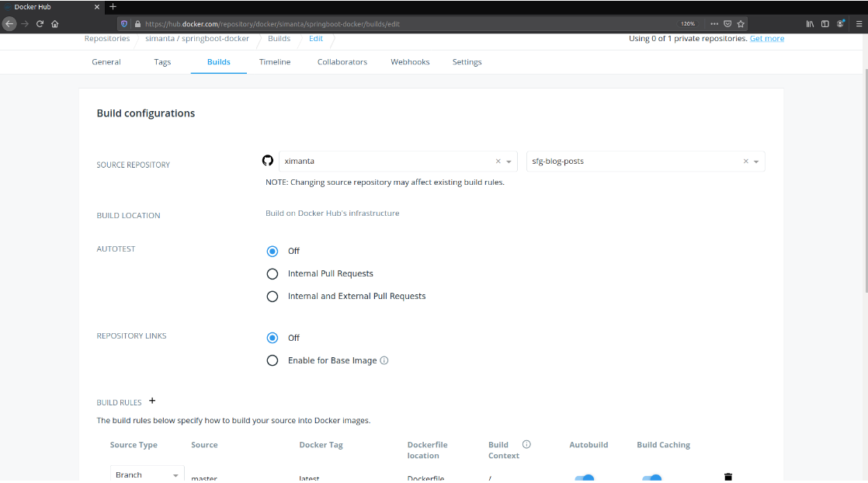
Task: Open simanta / springboot-docker breadcrumb
Action: (197, 39)
